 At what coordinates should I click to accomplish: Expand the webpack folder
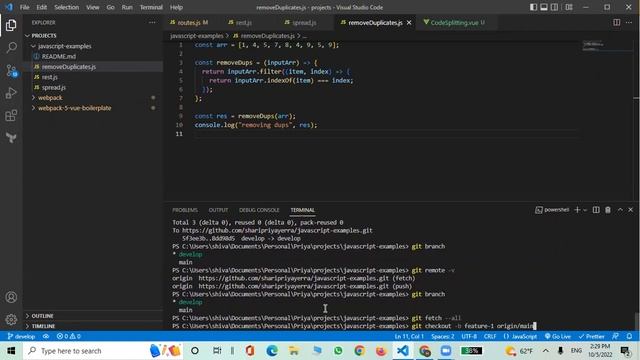93,98
